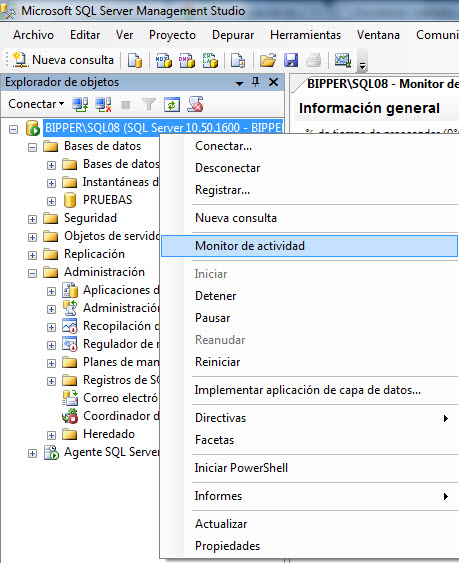Click the Regulador de recursos icon
Image resolution: width=459 pixels, height=563 pixels.
coord(69,344)
